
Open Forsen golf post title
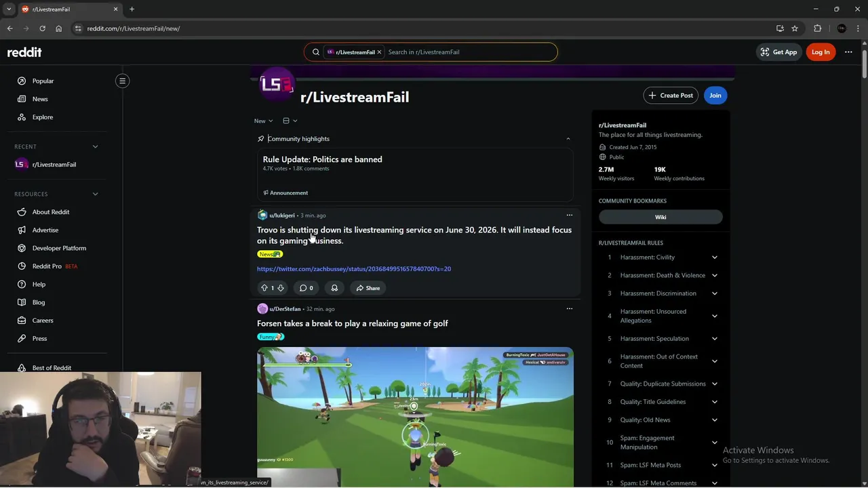click(353, 323)
